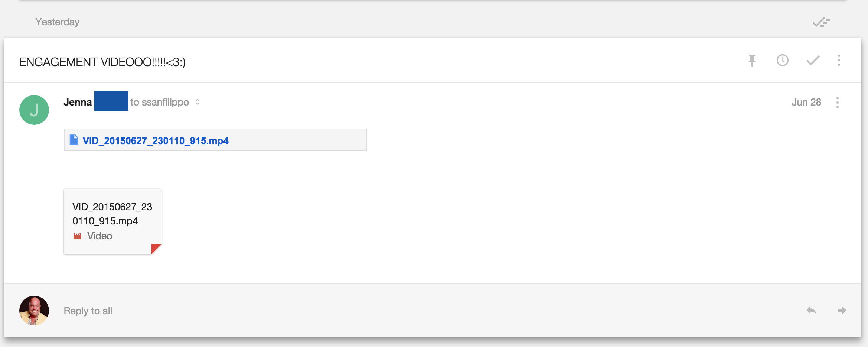Sweep all Yesterday emails as done

coord(821,22)
